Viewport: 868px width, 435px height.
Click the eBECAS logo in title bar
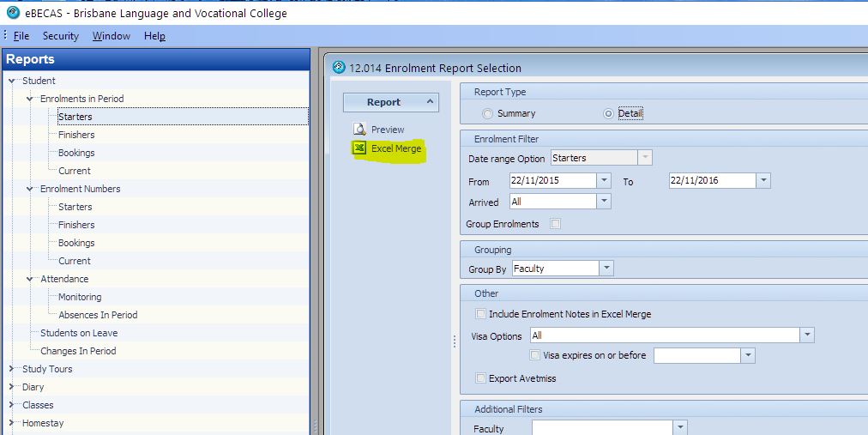(x=13, y=13)
